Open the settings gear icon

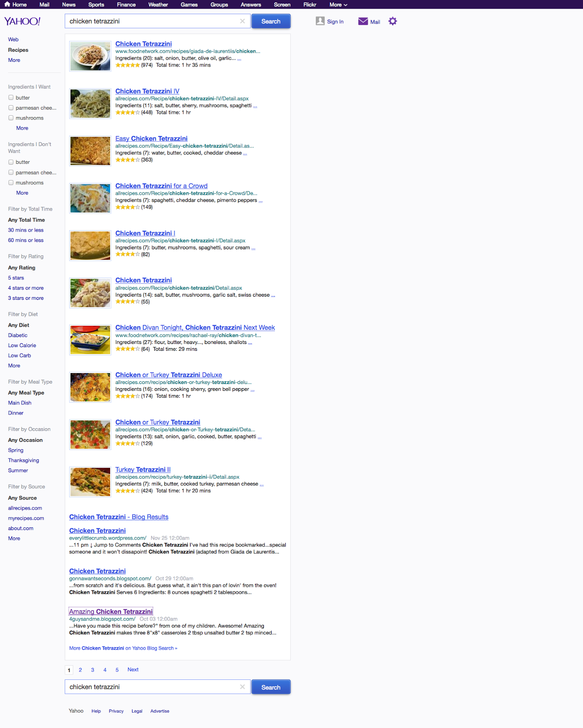point(393,21)
